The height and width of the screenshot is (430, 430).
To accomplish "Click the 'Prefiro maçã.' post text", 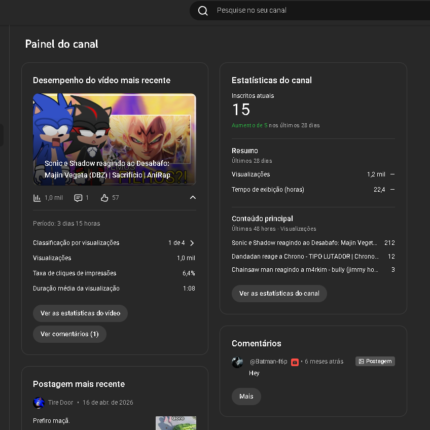I will coord(51,421).
